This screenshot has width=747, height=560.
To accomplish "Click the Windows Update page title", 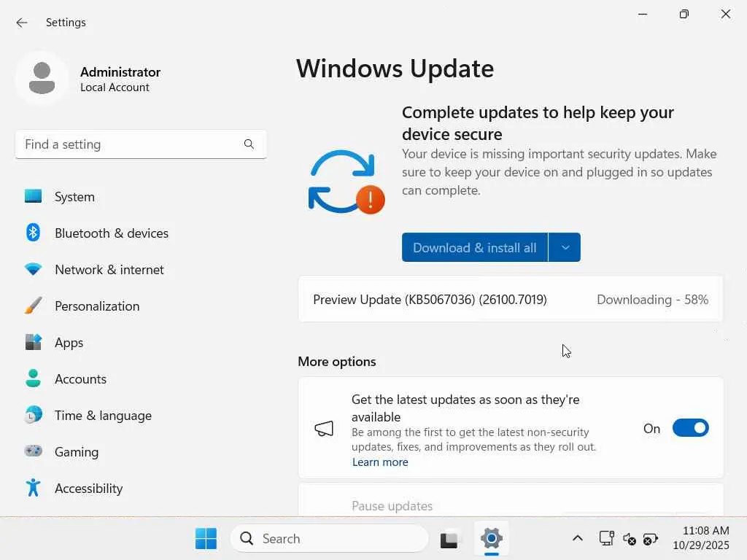I will click(x=395, y=69).
